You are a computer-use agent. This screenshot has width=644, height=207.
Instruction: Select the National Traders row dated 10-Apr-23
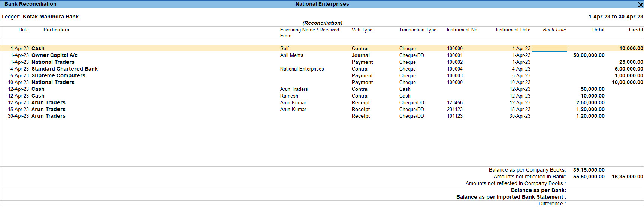[x=322, y=82]
